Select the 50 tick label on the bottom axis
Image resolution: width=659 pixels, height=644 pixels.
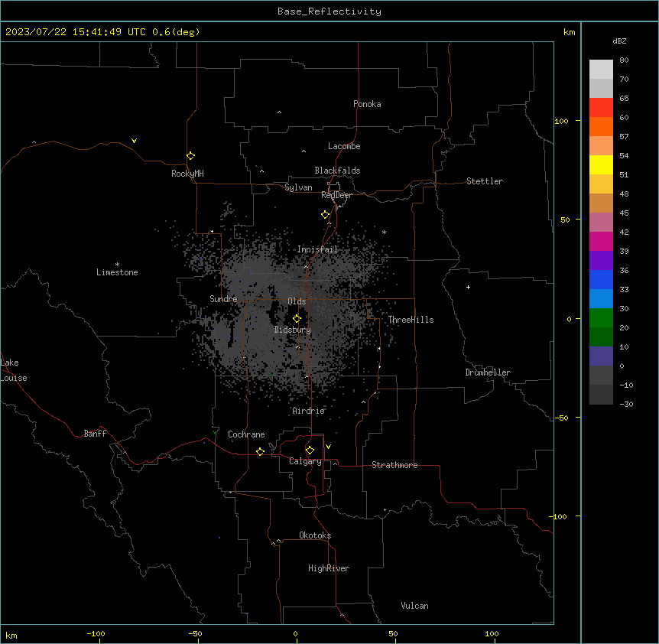click(393, 633)
